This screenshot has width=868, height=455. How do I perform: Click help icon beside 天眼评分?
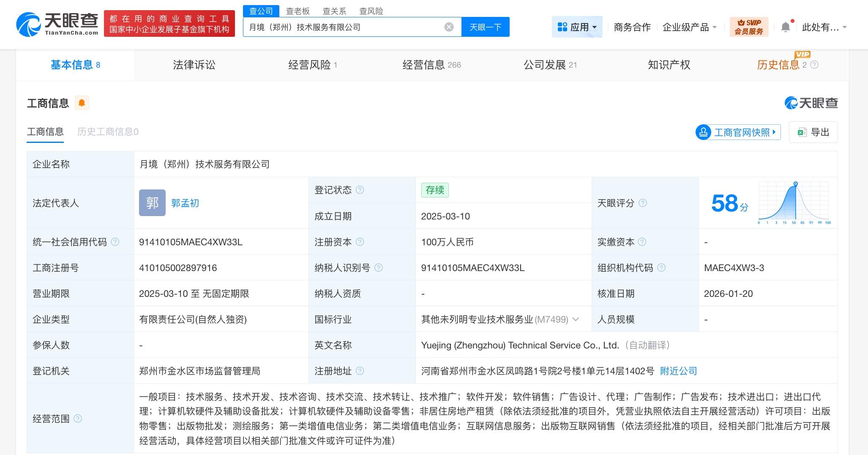coord(642,203)
